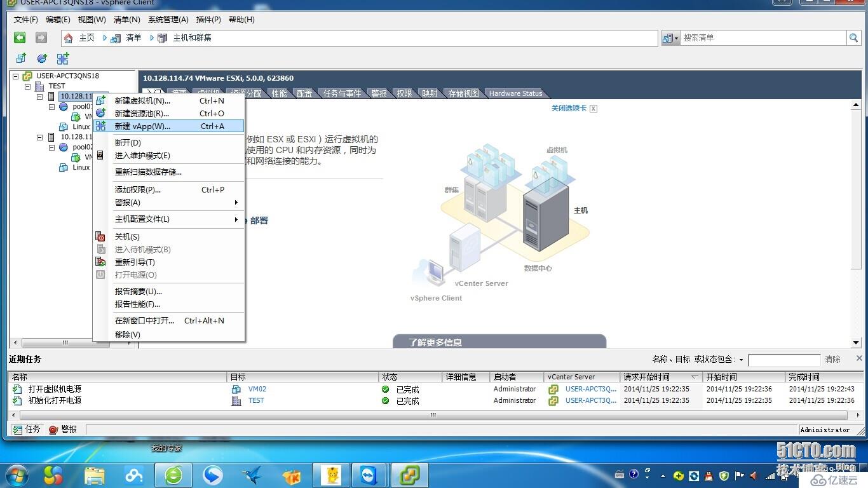The width and height of the screenshot is (868, 488).
Task: Open the 系统管理(A) menu
Action: click(x=168, y=20)
